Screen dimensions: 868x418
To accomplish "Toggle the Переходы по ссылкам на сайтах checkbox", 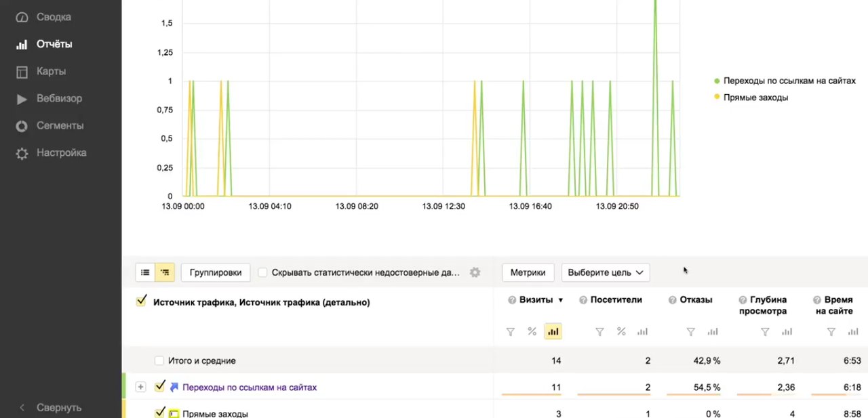I will 160,387.
